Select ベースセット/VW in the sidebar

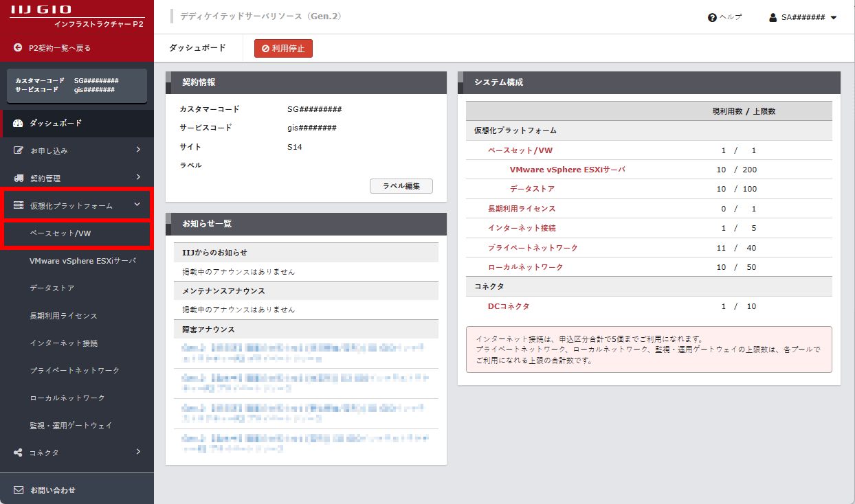tap(60, 233)
